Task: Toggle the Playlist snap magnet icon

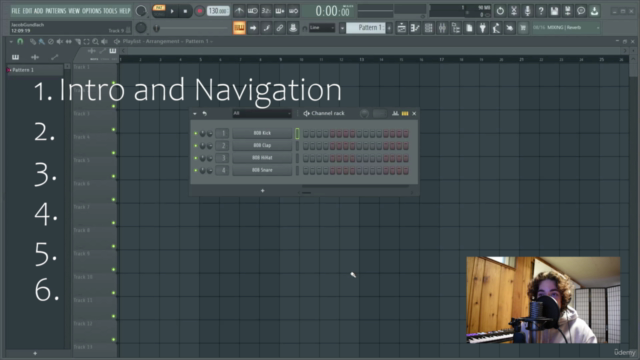Action: [x=20, y=41]
